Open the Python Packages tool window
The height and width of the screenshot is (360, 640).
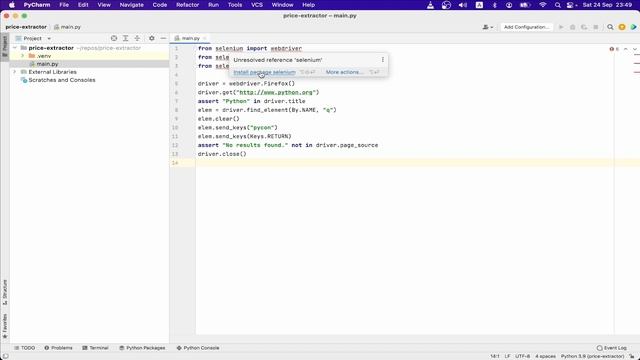pyautogui.click(x=142, y=348)
